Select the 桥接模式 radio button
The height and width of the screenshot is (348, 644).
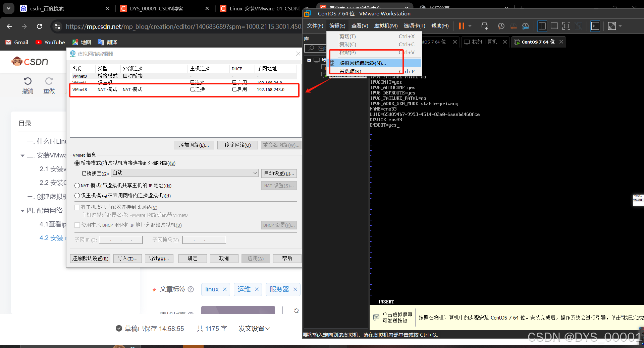click(x=77, y=163)
